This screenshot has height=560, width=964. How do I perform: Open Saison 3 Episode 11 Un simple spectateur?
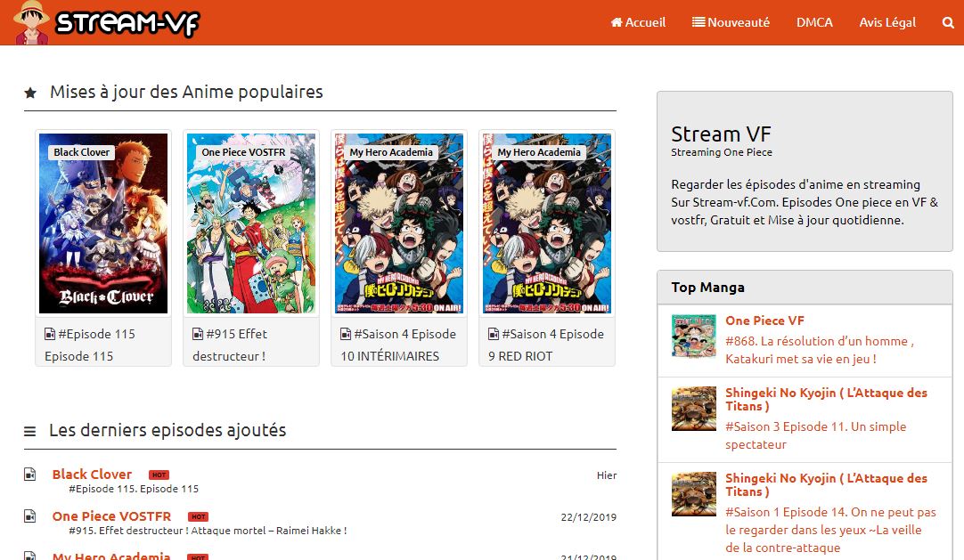(x=816, y=435)
